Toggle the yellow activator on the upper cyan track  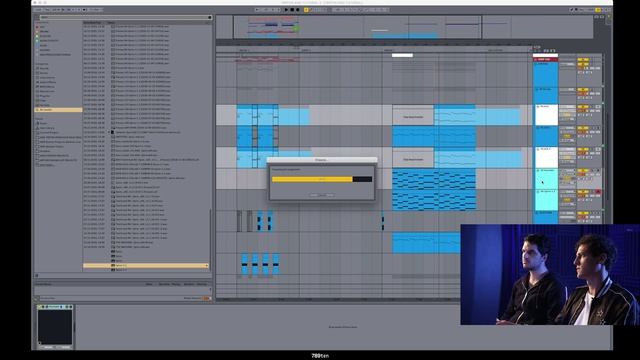(583, 170)
